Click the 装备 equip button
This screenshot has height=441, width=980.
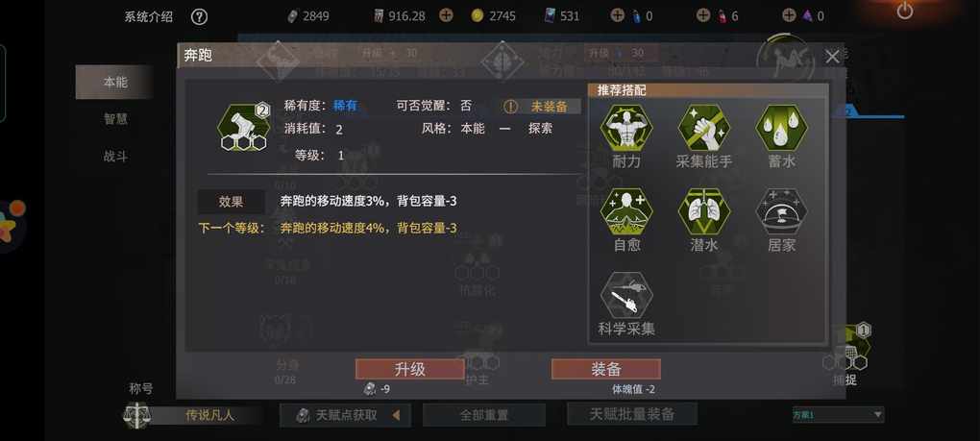tap(605, 369)
